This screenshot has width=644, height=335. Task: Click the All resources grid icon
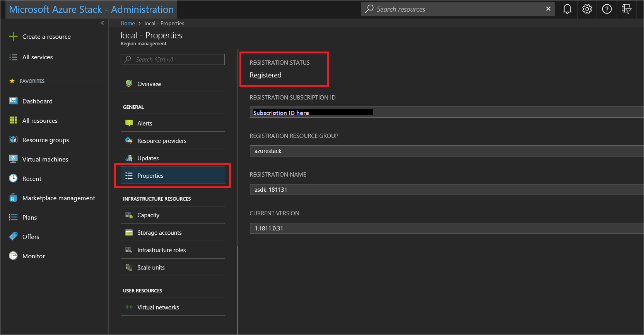[x=13, y=120]
